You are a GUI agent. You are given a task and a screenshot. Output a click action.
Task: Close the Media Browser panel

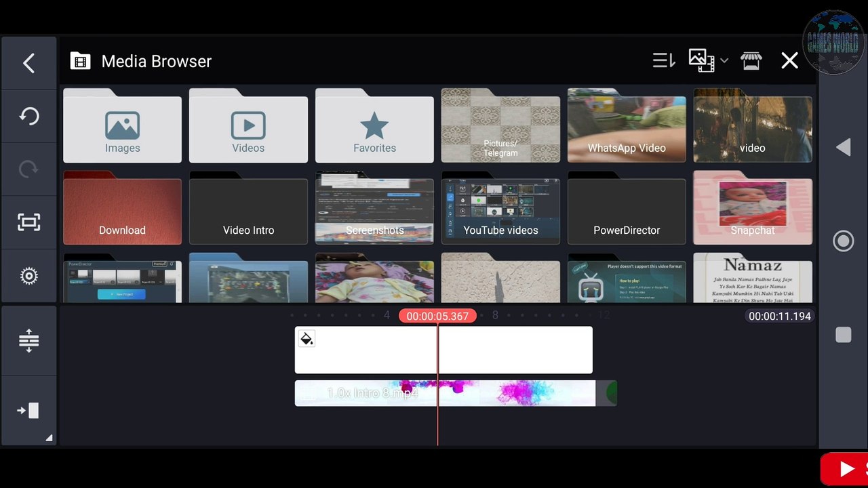point(789,61)
